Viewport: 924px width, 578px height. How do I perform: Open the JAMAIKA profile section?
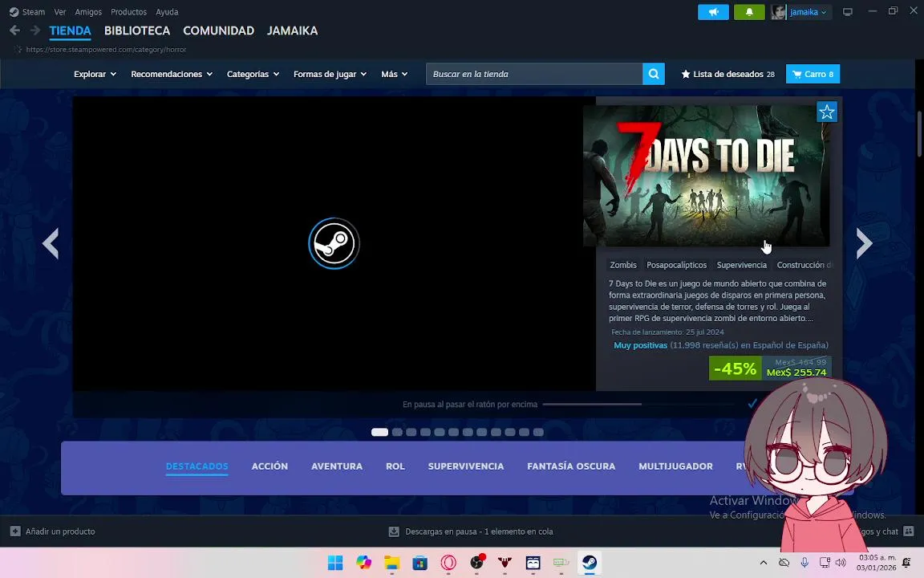click(x=292, y=31)
